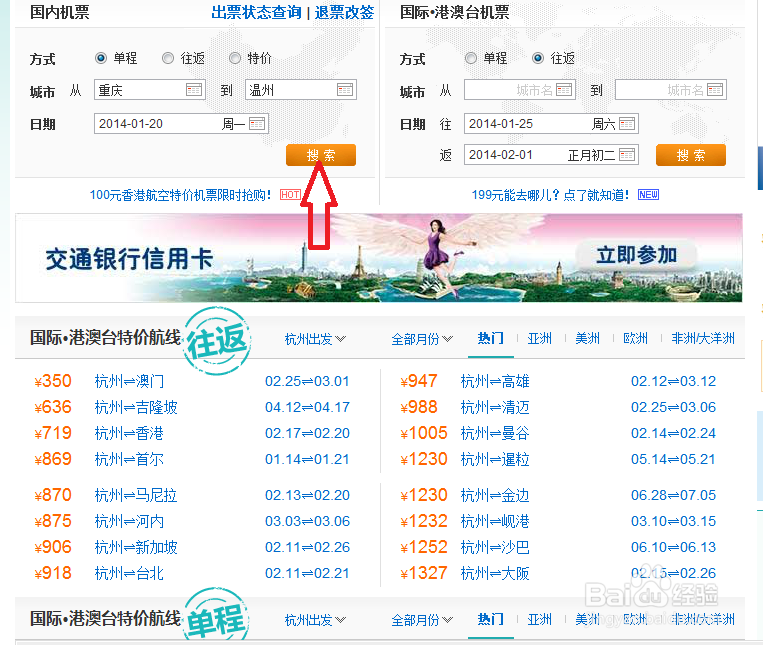Viewport: 763px width, 645px height.
Task: Open 杭州⇌新加坡 ¥906 route
Action: [x=136, y=547]
